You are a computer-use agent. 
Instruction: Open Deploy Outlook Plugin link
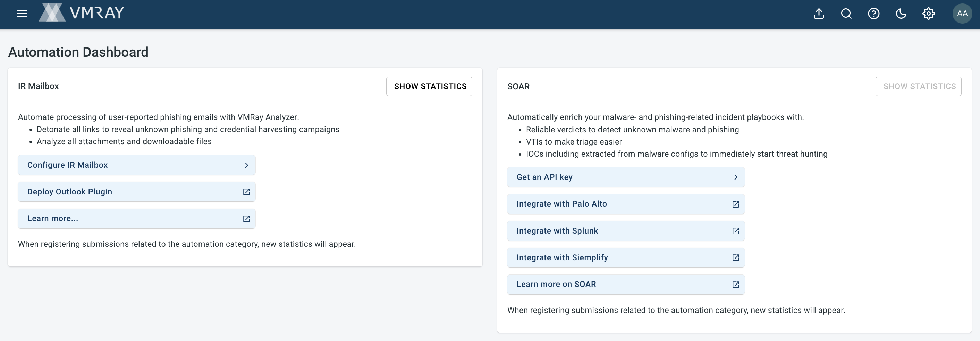pyautogui.click(x=137, y=192)
